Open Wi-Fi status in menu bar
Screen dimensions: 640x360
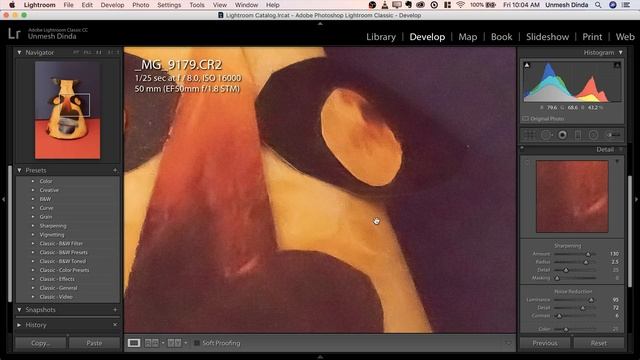[x=460, y=5]
